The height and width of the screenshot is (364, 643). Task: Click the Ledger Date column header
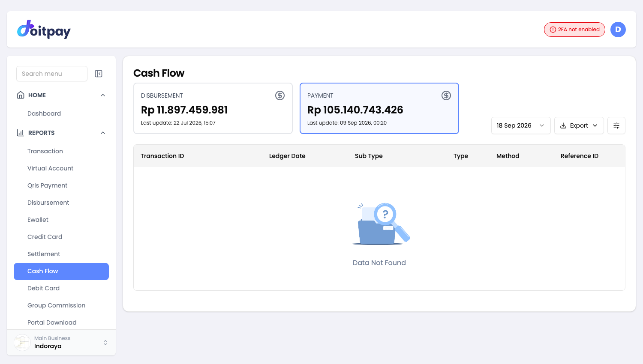pos(287,156)
